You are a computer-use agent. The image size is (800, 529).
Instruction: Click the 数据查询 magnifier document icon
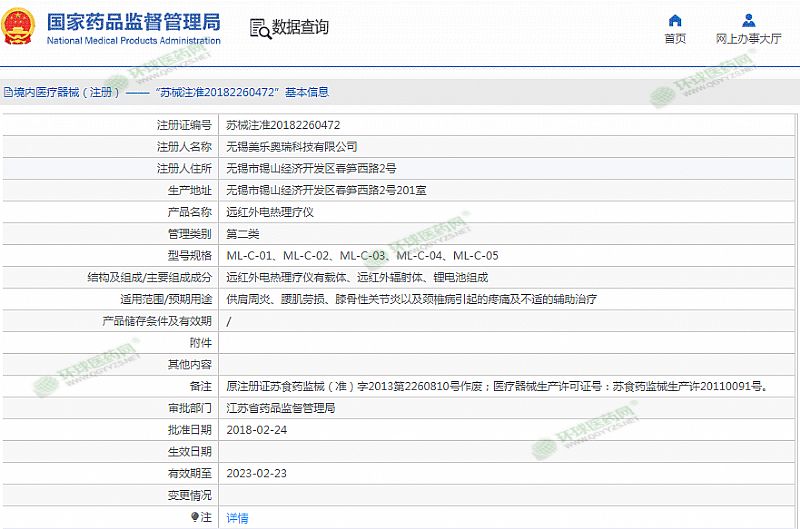click(x=258, y=28)
